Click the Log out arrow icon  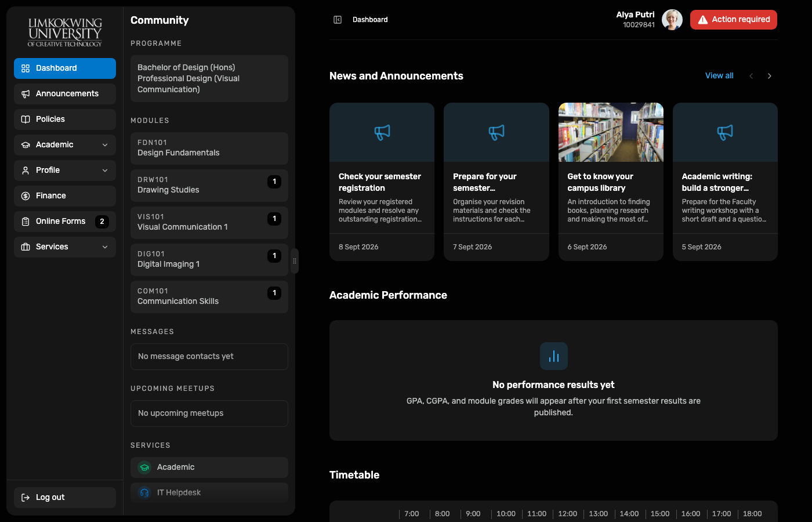tap(26, 498)
